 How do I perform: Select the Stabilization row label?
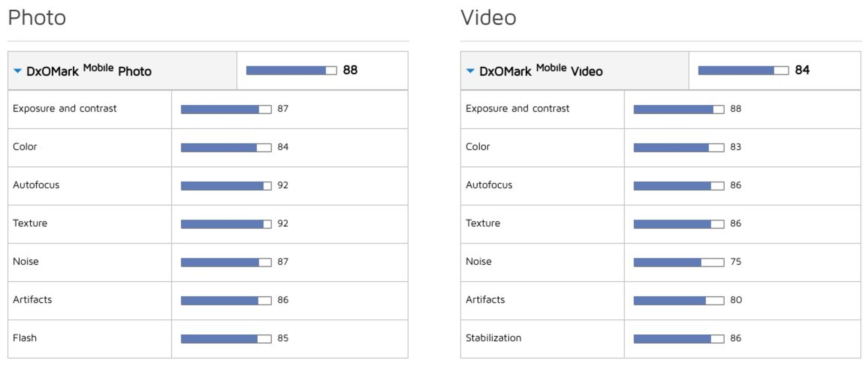click(x=493, y=338)
